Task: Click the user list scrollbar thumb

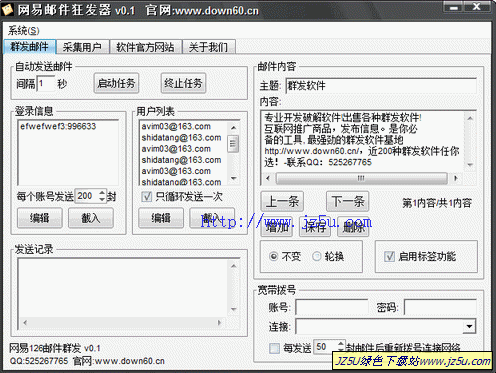Action: click(x=233, y=144)
